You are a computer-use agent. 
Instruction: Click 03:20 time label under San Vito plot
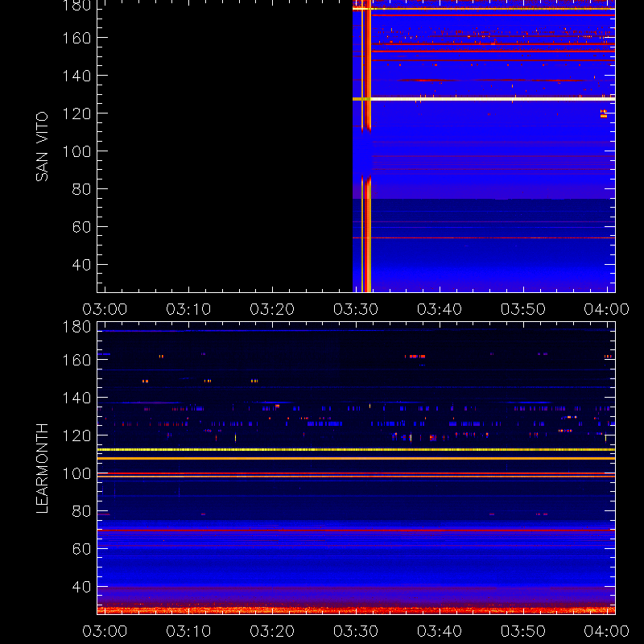[272, 309]
